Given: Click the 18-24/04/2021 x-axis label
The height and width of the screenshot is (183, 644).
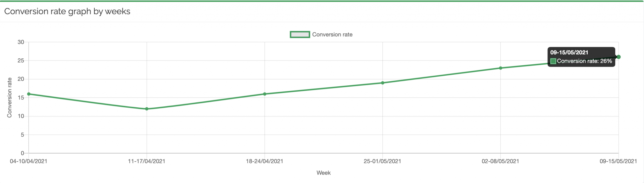Looking at the screenshot, I should point(264,161).
